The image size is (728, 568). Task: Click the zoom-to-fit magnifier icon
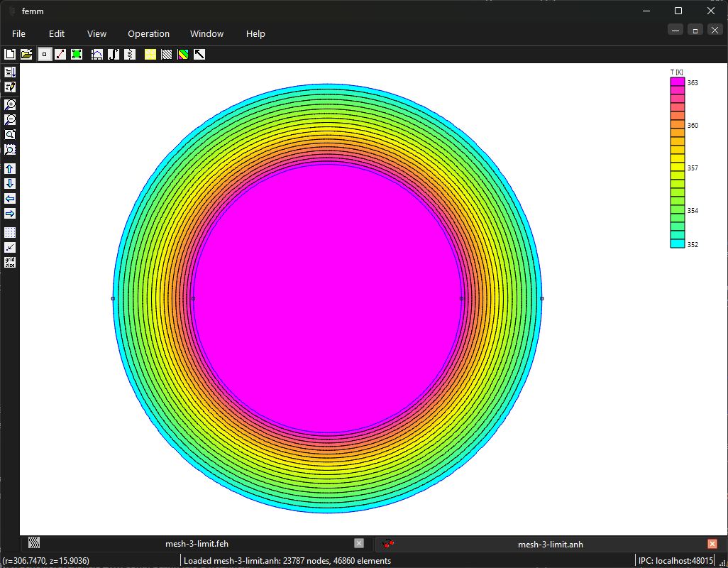coord(10,134)
